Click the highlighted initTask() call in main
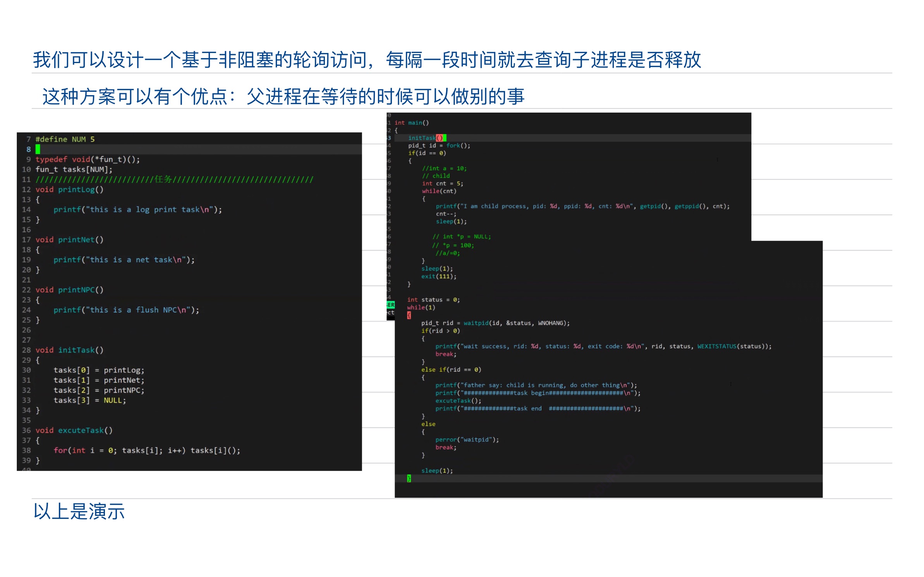 (x=426, y=138)
